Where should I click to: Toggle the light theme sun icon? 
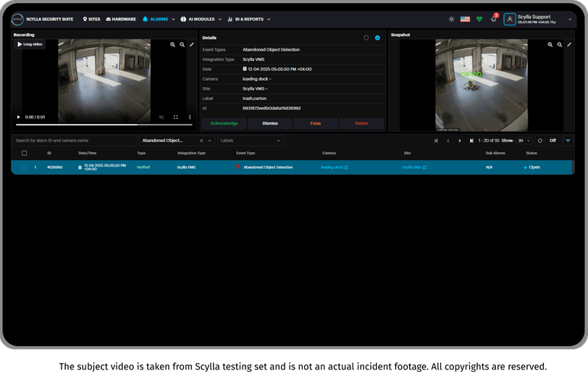[x=452, y=19]
